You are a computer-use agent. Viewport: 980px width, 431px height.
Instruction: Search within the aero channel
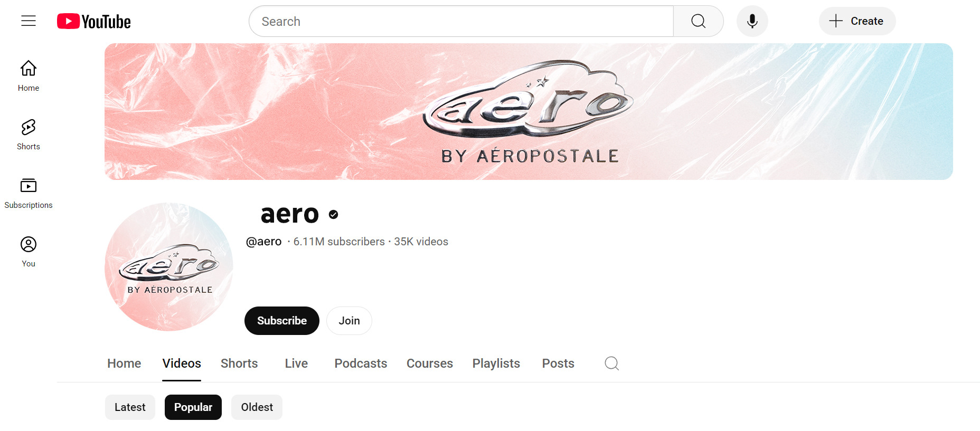[611, 363]
